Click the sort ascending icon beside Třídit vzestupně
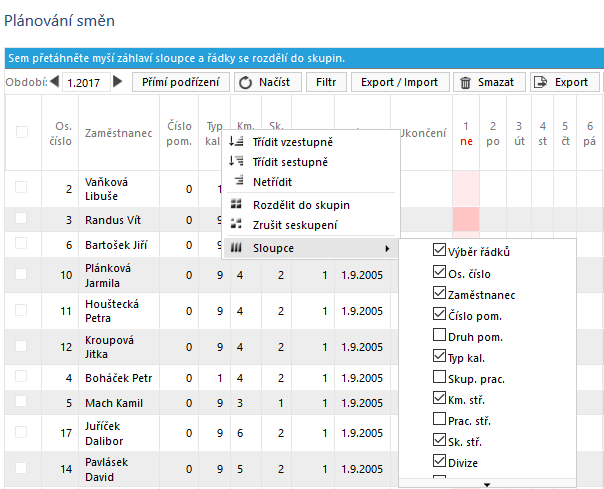This screenshot has height=489, width=604. 236,141
